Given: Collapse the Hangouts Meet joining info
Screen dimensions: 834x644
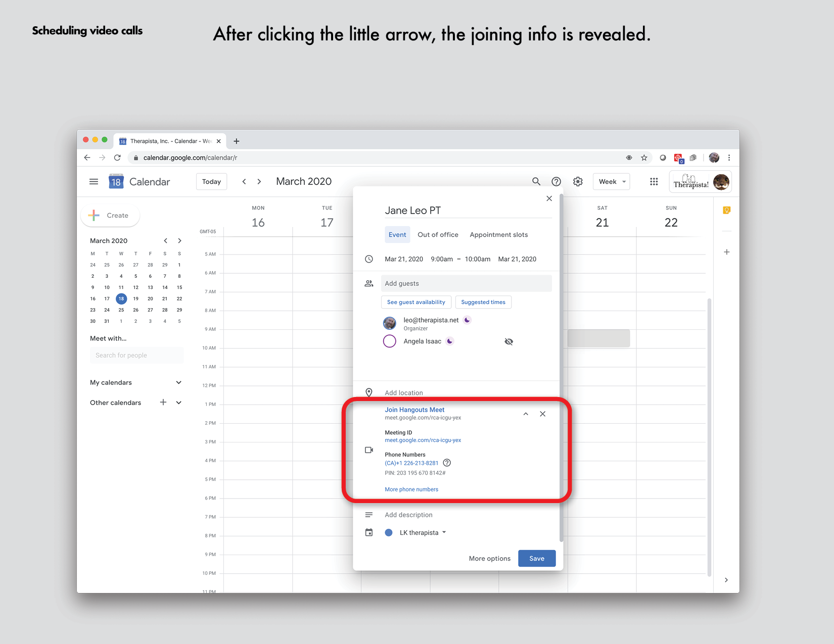Looking at the screenshot, I should coord(526,414).
